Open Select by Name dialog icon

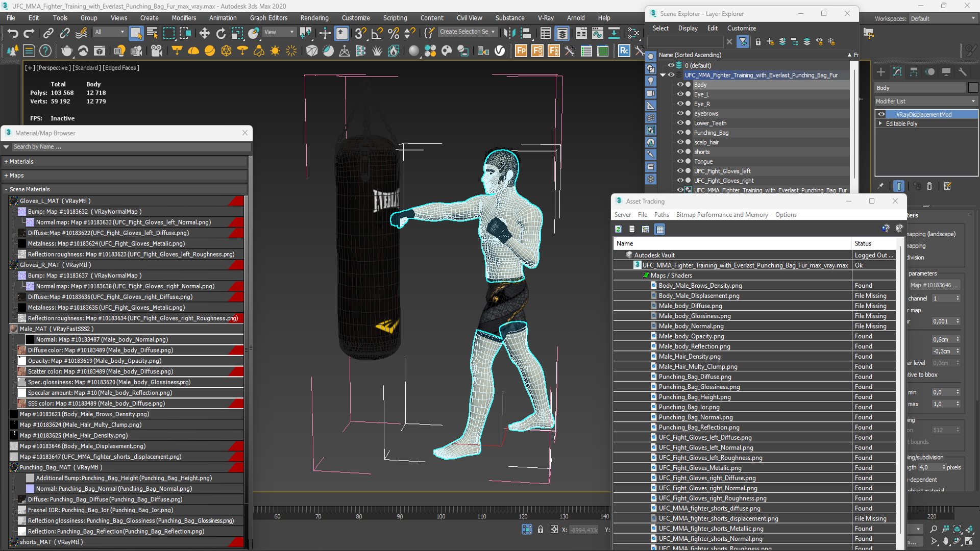pyautogui.click(x=152, y=34)
